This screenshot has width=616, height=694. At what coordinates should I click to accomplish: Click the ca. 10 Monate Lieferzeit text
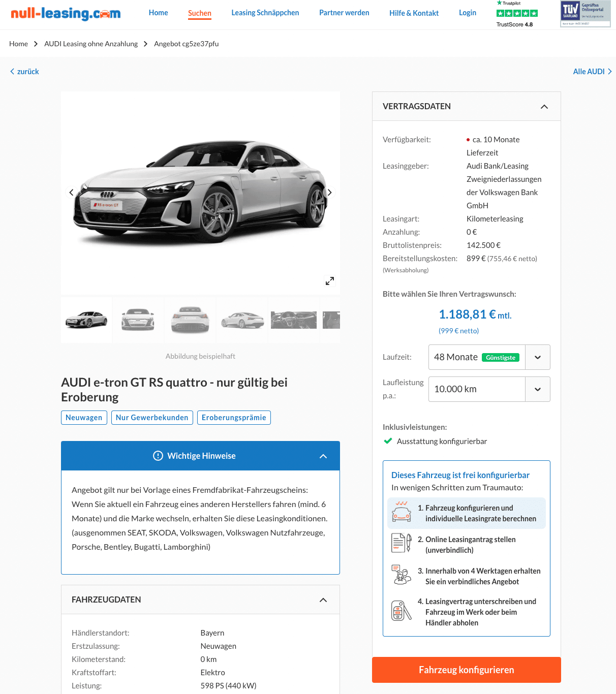pyautogui.click(x=493, y=146)
